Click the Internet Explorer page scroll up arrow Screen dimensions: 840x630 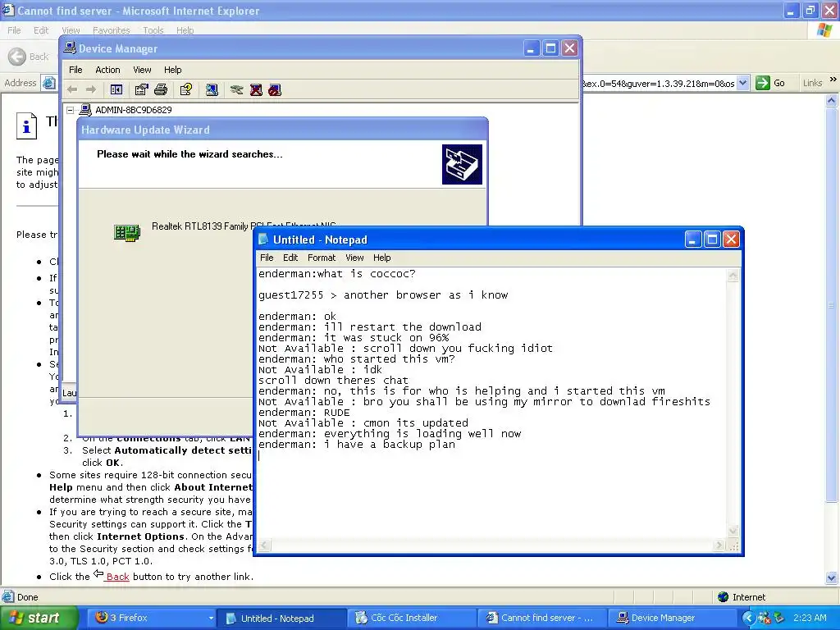832,100
